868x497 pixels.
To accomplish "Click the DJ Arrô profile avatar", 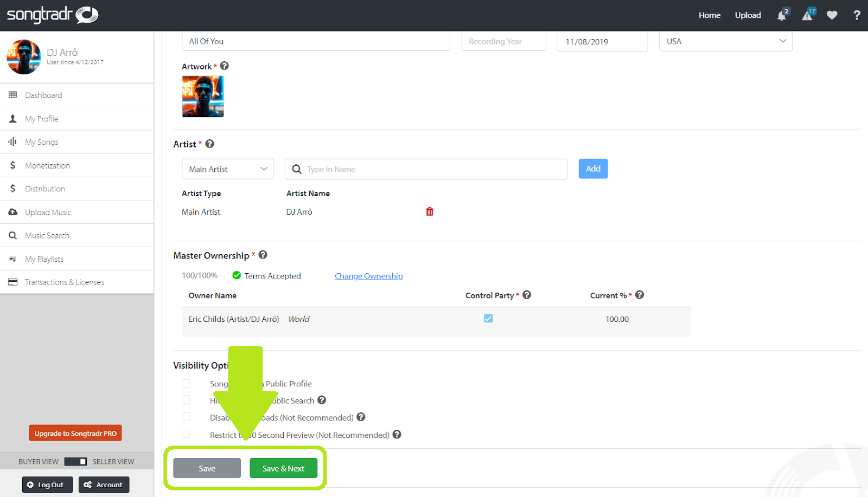I will [24, 57].
